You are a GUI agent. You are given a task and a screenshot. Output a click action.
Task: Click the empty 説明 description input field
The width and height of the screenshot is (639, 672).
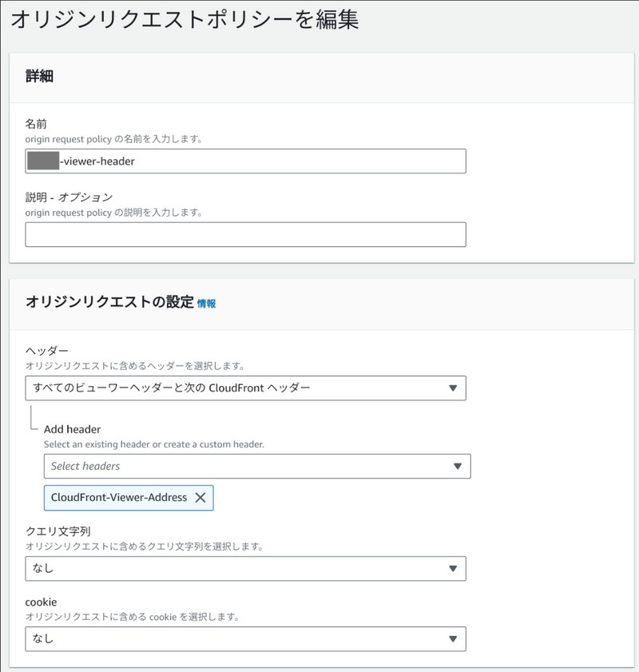point(245,235)
